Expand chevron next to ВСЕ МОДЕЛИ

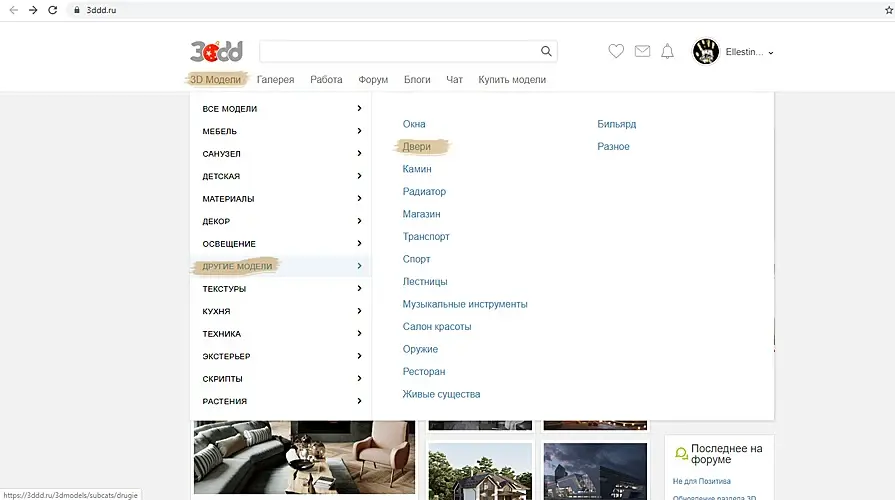pyautogui.click(x=359, y=108)
